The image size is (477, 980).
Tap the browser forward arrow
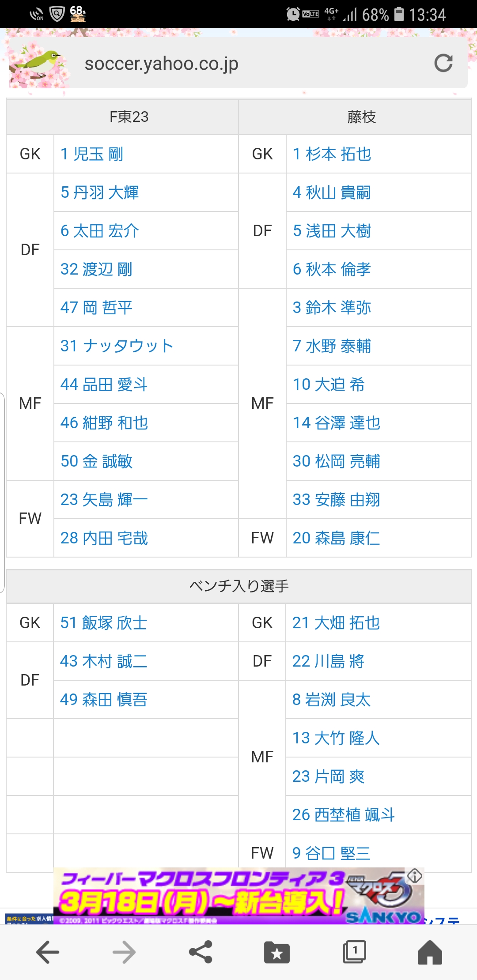(x=124, y=952)
